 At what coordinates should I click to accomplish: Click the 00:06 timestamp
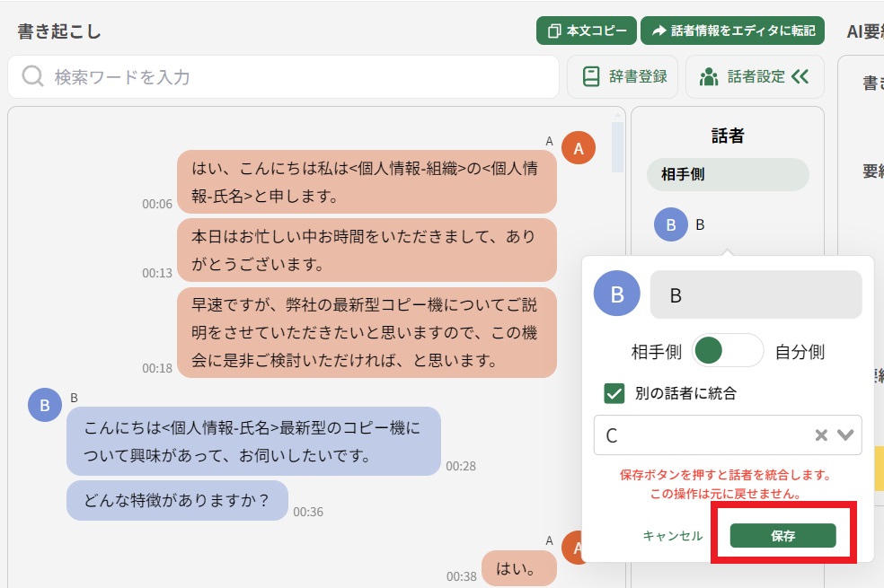(157, 204)
